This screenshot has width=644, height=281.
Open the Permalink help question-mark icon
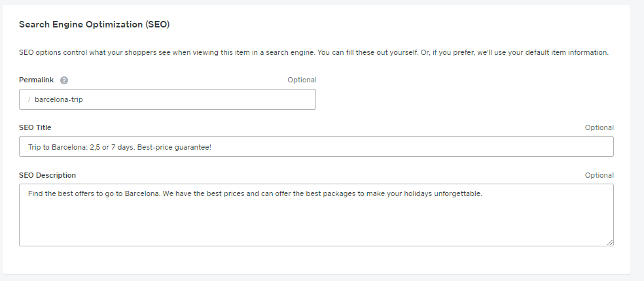coord(64,80)
